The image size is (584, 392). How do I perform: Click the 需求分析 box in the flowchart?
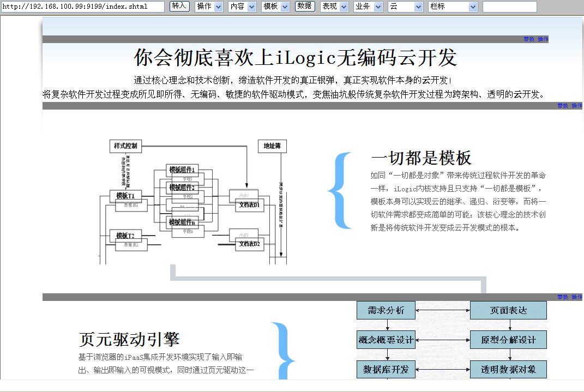[x=386, y=311]
